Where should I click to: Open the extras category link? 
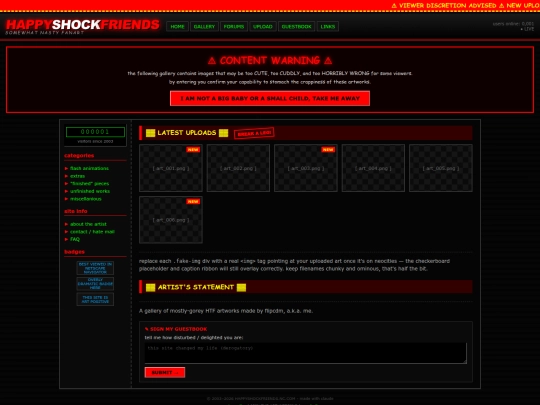77,176
